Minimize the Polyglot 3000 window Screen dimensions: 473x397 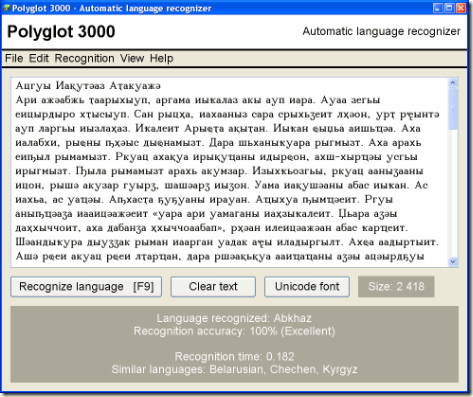[x=438, y=8]
